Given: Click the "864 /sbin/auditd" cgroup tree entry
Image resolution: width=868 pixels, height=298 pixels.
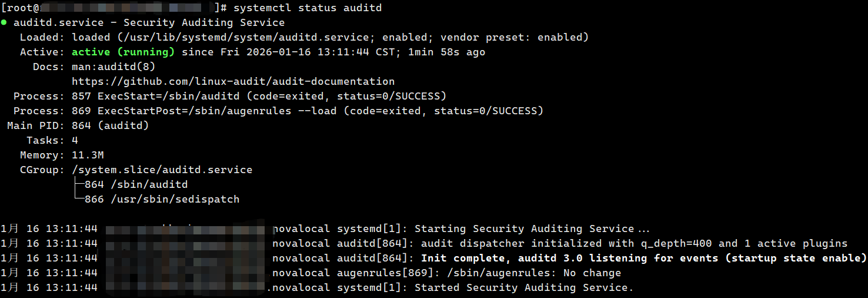Looking at the screenshot, I should 136,184.
